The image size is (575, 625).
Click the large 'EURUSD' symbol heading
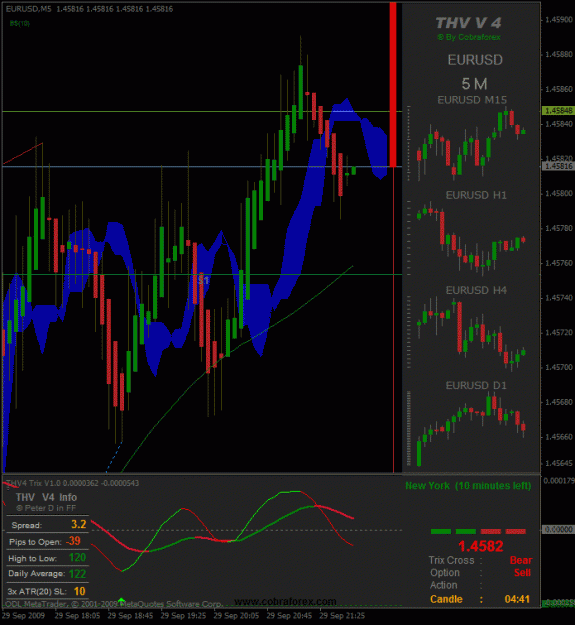click(x=475, y=60)
